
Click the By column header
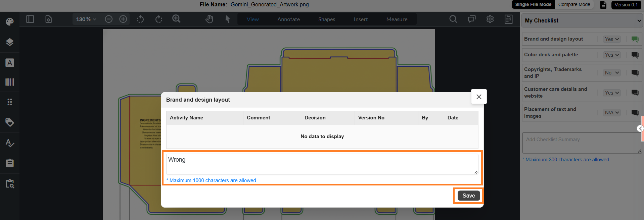pos(431,118)
